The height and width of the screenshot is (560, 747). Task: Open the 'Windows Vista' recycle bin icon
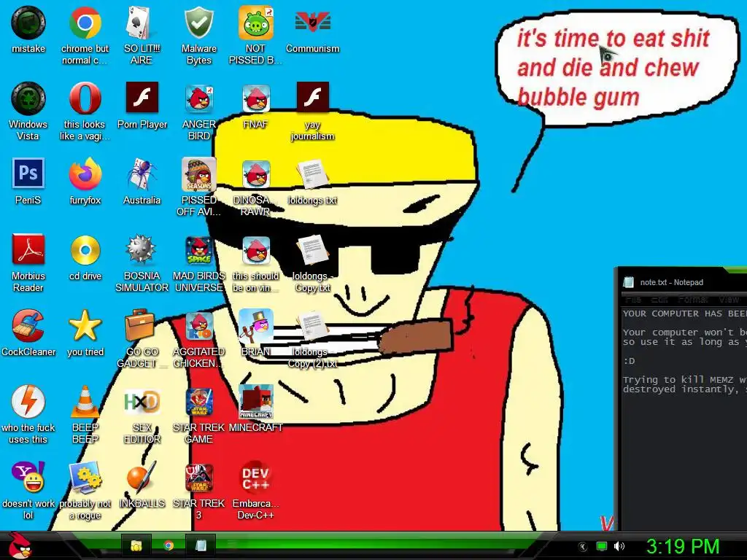tap(28, 98)
